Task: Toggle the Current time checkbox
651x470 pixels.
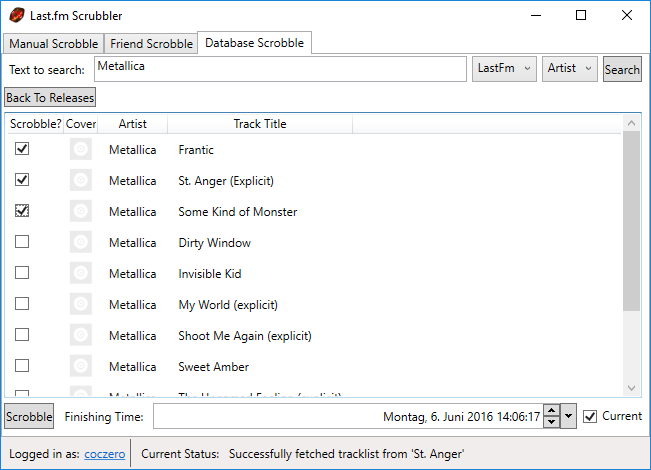Action: click(x=590, y=416)
